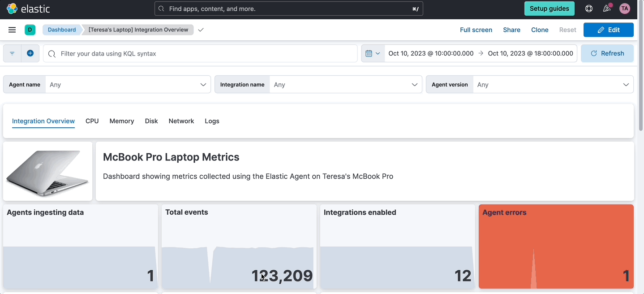Click the magnifier in the global search bar

161,9
